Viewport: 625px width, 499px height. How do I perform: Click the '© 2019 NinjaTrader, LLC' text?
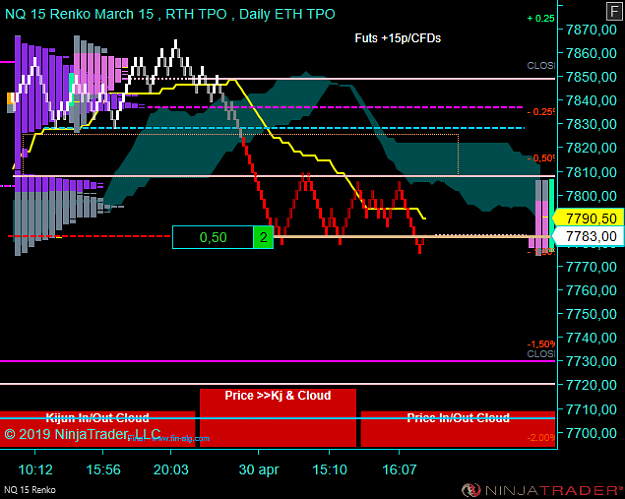[83, 434]
